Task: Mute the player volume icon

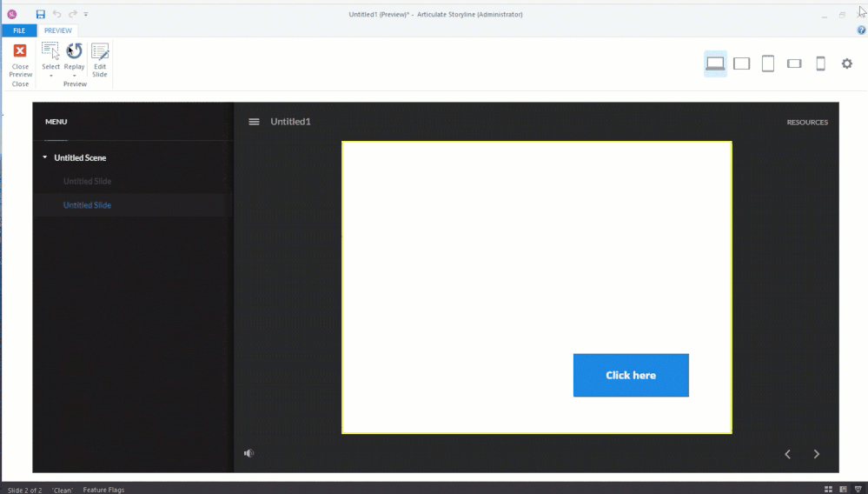Action: (x=249, y=453)
